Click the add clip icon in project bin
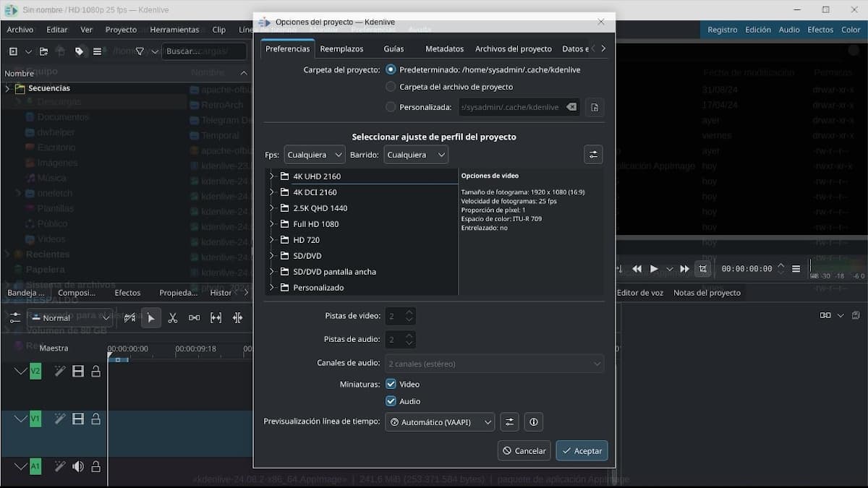This screenshot has height=488, width=868. (x=13, y=51)
